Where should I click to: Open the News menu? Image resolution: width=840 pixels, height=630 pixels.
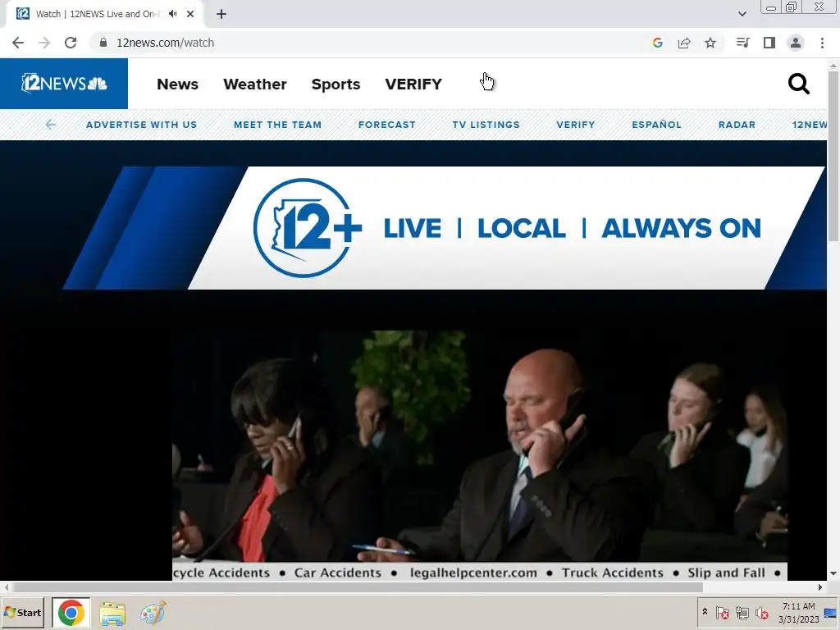pyautogui.click(x=177, y=84)
